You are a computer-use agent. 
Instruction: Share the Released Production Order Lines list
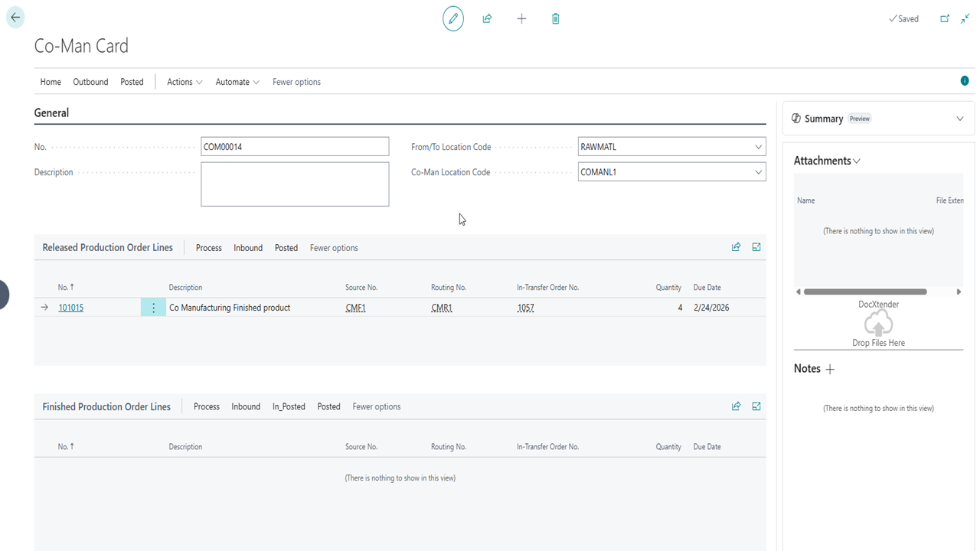coord(736,247)
